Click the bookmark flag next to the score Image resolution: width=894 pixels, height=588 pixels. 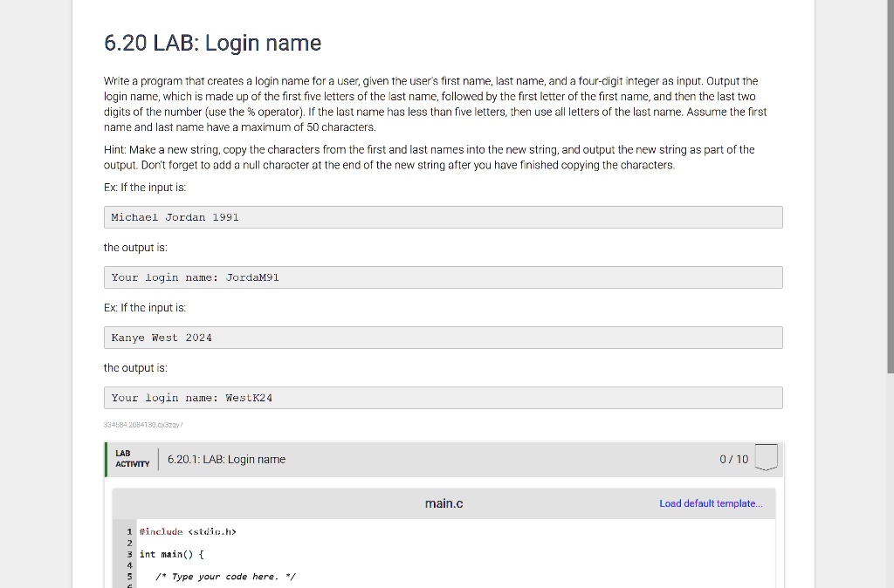click(x=766, y=458)
